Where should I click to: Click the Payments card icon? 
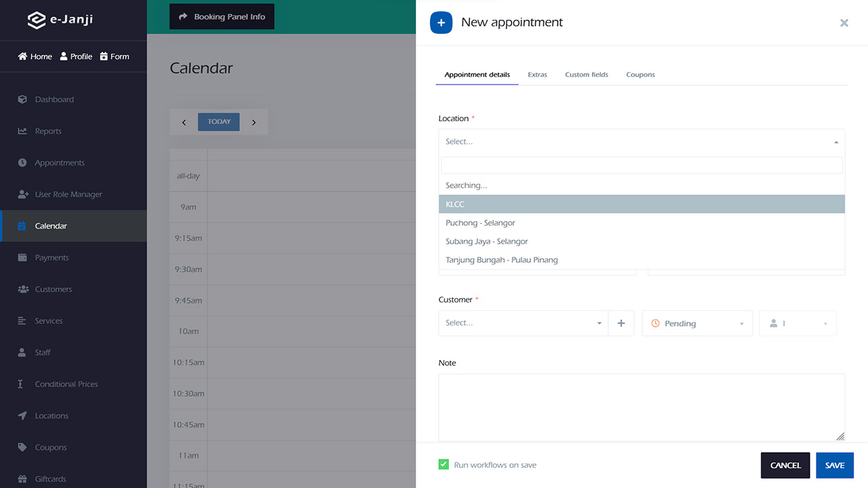pyautogui.click(x=22, y=258)
